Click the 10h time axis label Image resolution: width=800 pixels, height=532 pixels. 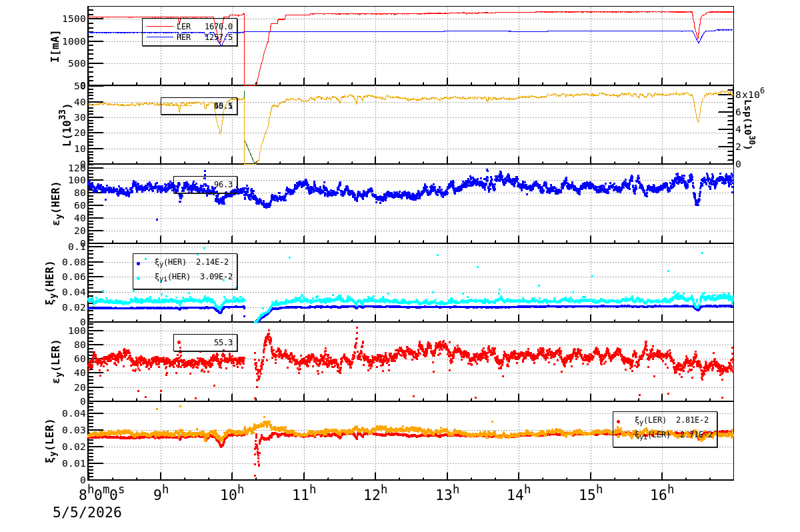click(x=232, y=494)
